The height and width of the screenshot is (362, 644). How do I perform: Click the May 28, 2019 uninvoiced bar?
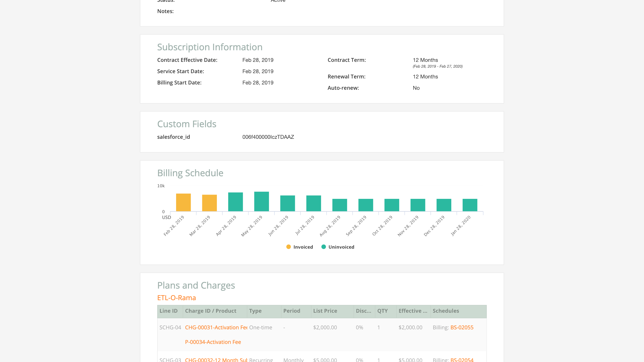261,201
